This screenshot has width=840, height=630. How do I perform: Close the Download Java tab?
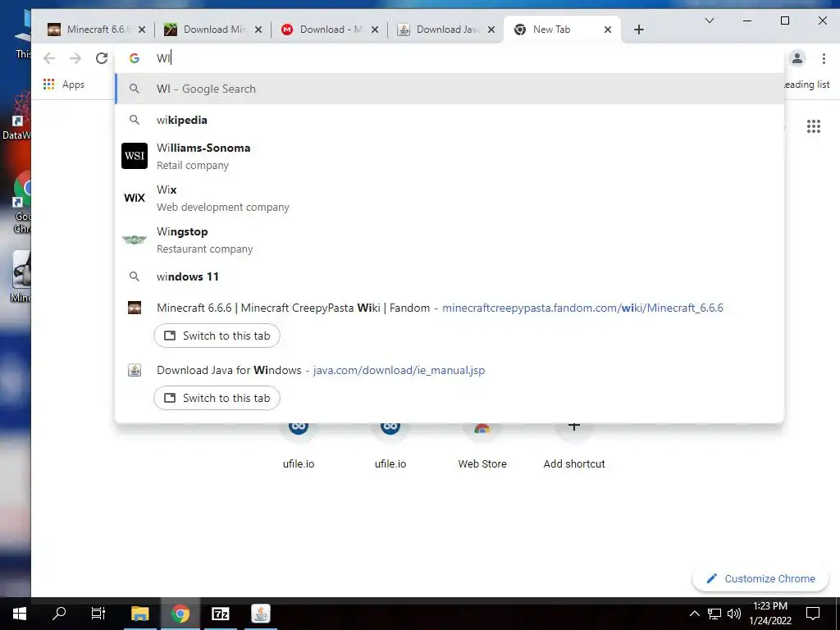point(491,30)
